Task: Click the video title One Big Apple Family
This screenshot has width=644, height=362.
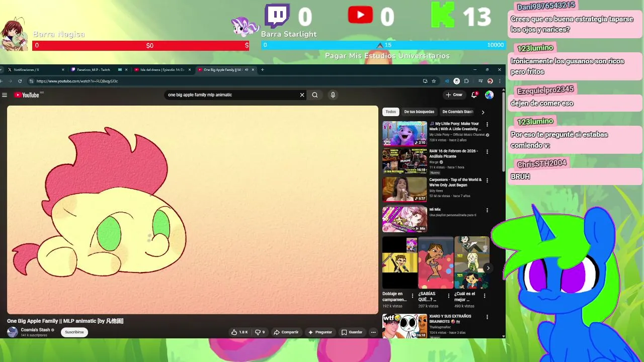Action: (65, 321)
